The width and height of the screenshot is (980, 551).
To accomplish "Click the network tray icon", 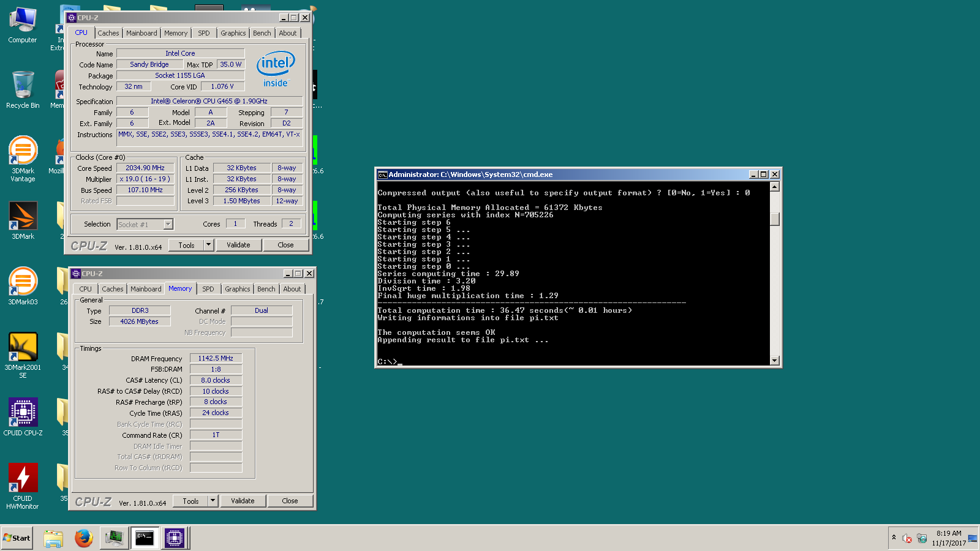I will pyautogui.click(x=922, y=538).
